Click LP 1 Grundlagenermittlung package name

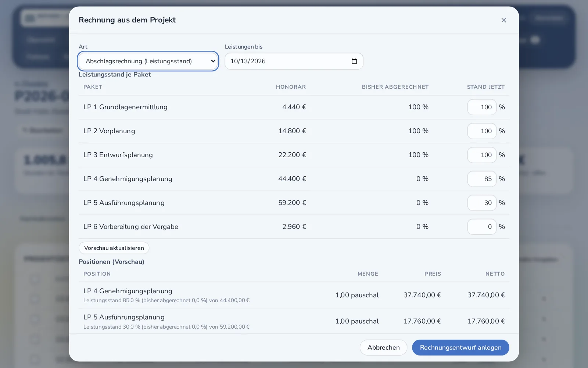pos(125,107)
